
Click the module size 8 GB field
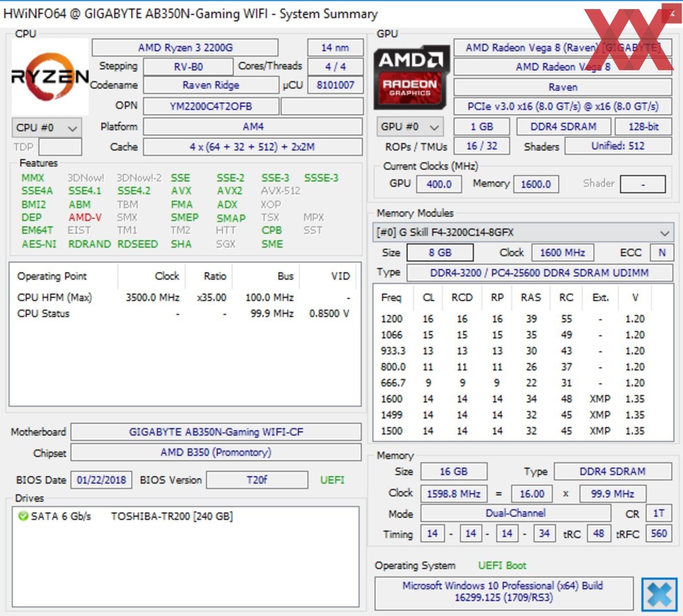click(440, 253)
